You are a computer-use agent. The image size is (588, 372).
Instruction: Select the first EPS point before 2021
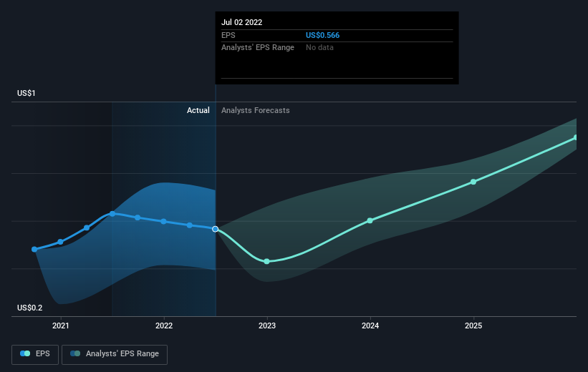[x=34, y=249]
